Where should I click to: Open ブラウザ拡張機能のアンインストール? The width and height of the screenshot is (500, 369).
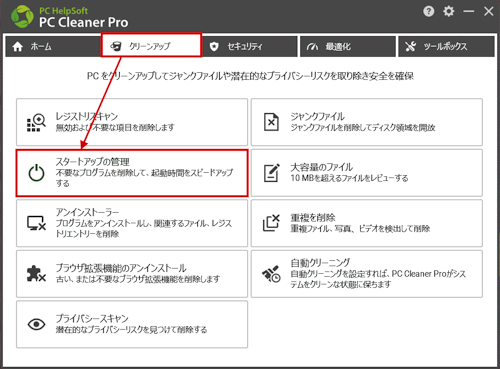(x=132, y=274)
